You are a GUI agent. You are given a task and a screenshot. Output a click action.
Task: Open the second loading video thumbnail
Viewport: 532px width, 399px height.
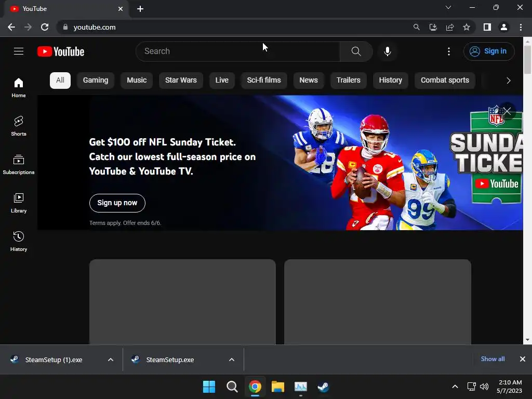pyautogui.click(x=378, y=302)
